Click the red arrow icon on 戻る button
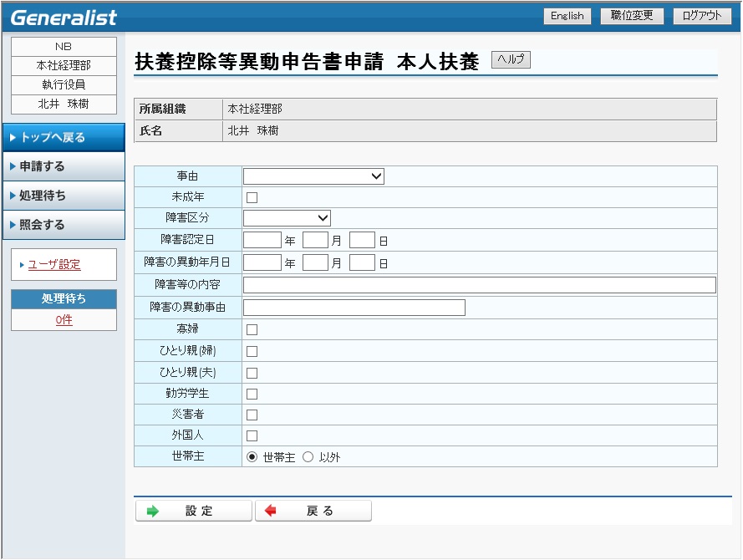This screenshot has width=743, height=560. click(271, 511)
